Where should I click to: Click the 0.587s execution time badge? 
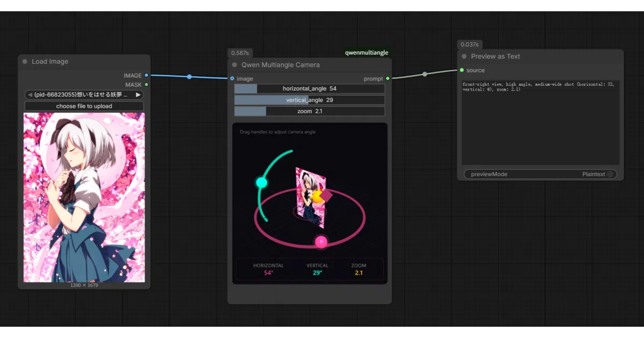pyautogui.click(x=240, y=53)
